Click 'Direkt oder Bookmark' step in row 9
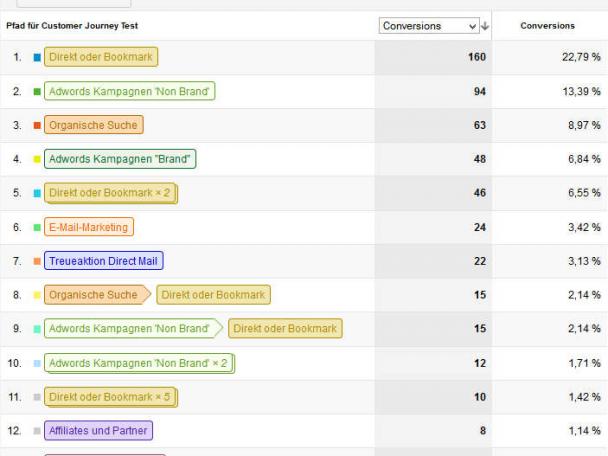Screen dimensions: 608x456 point(286,329)
